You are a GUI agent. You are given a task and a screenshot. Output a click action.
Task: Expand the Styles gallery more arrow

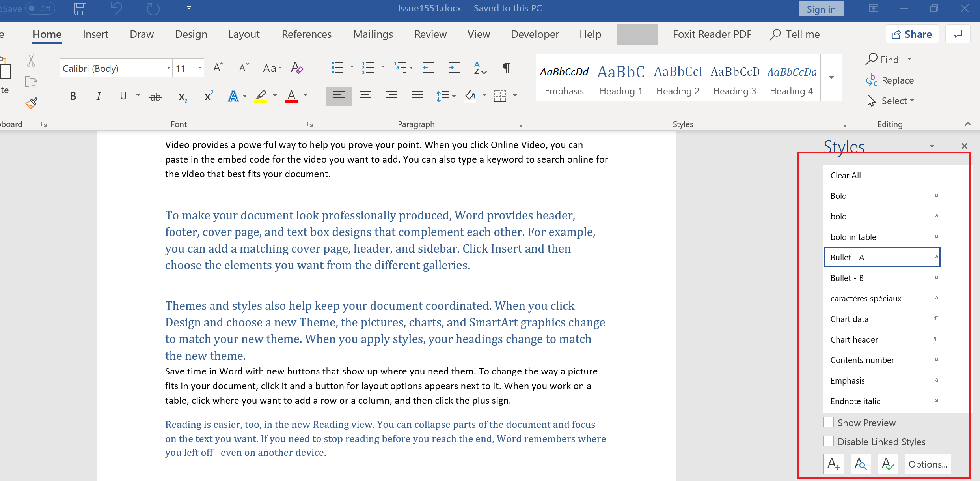click(x=831, y=78)
